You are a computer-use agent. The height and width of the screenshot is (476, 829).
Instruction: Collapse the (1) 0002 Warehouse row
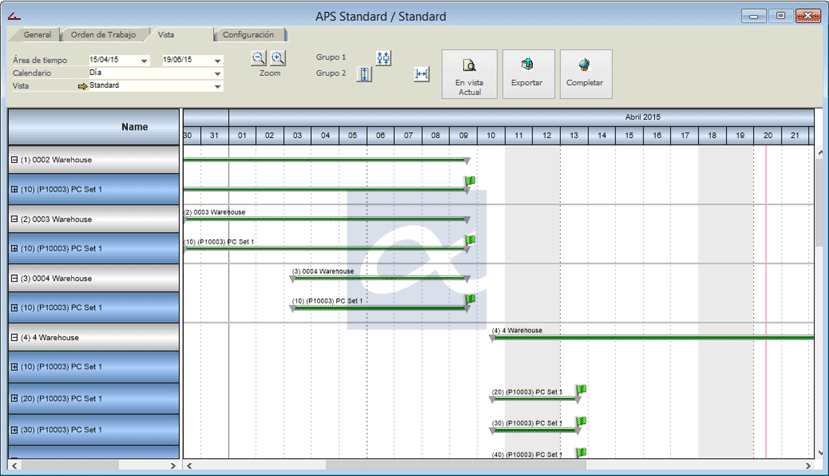[14, 160]
